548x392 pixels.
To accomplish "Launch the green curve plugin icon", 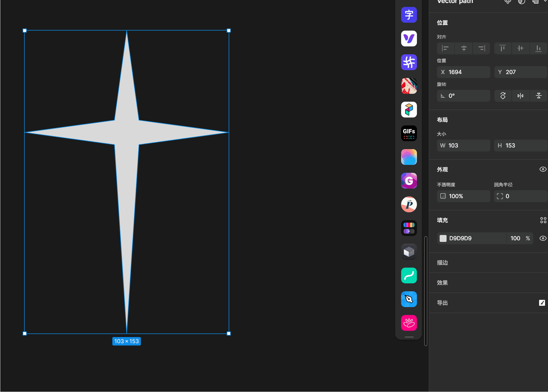I will tap(409, 275).
